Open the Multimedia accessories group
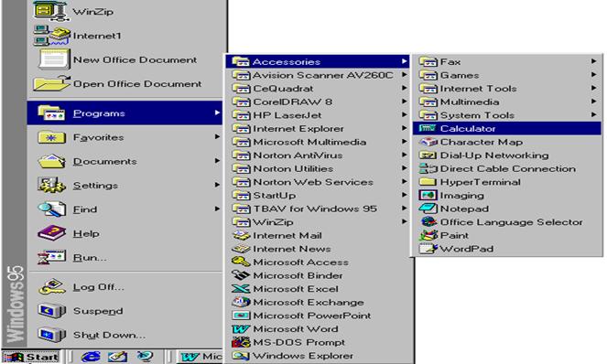 pyautogui.click(x=507, y=102)
